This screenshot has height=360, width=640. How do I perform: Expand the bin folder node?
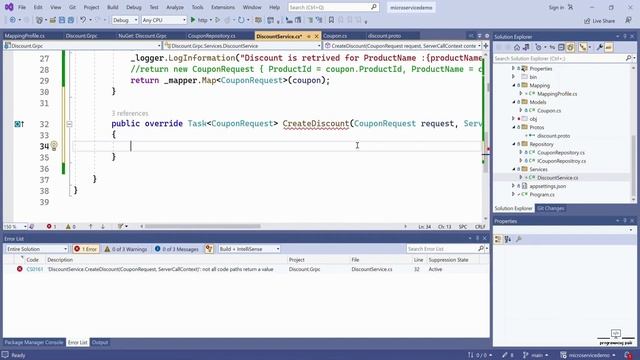(x=514, y=77)
